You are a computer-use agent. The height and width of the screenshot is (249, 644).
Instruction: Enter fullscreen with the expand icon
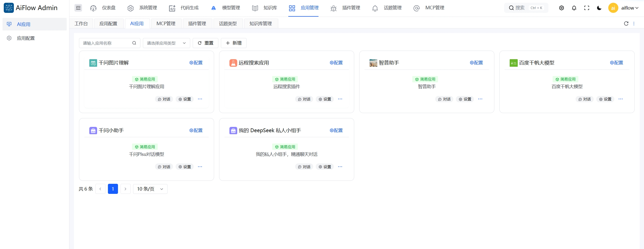pos(586,8)
